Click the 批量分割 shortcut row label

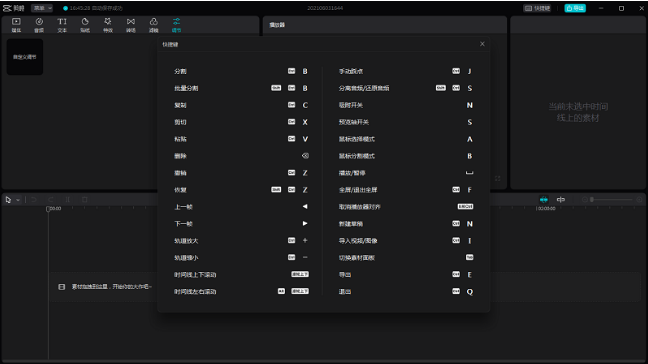point(186,88)
